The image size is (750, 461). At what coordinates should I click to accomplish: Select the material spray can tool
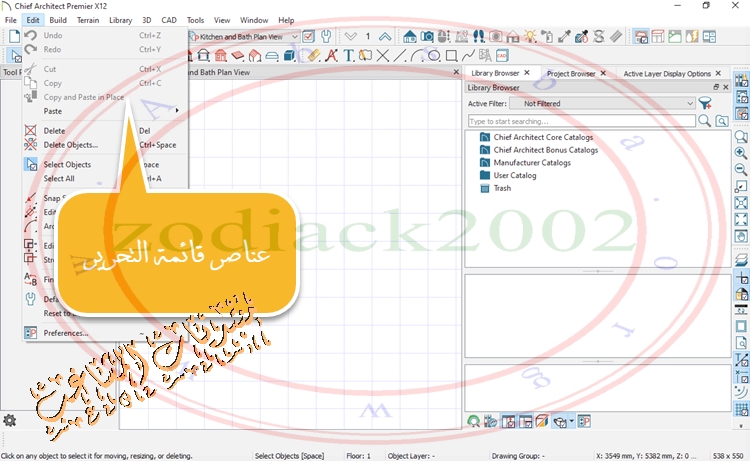(x=547, y=36)
